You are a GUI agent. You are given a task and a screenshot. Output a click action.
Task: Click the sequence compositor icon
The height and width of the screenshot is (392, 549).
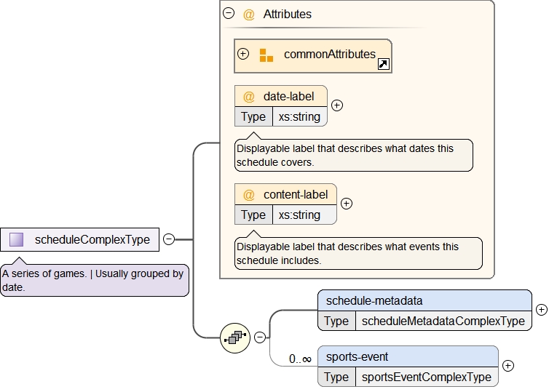click(x=236, y=337)
